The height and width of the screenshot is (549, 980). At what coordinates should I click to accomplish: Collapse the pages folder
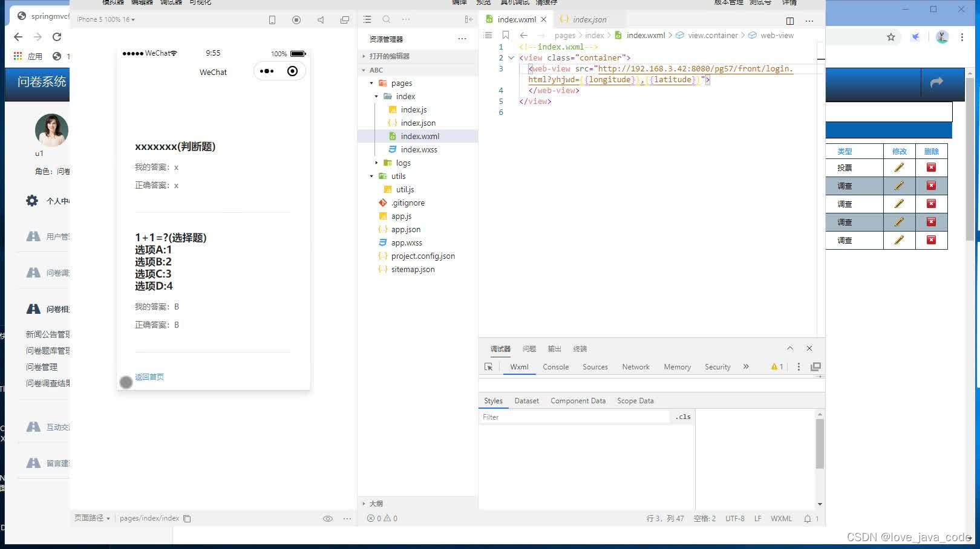click(371, 83)
